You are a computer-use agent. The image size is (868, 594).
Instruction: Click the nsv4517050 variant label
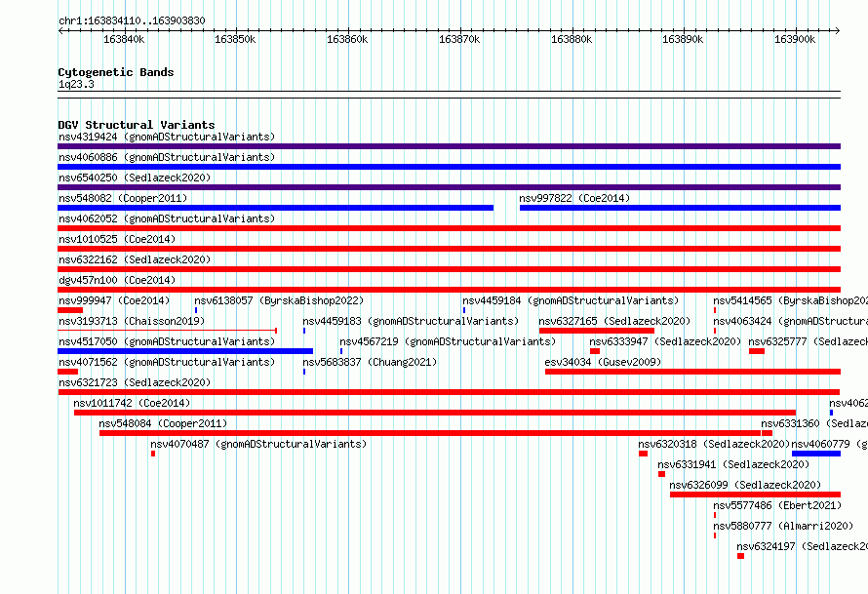167,341
